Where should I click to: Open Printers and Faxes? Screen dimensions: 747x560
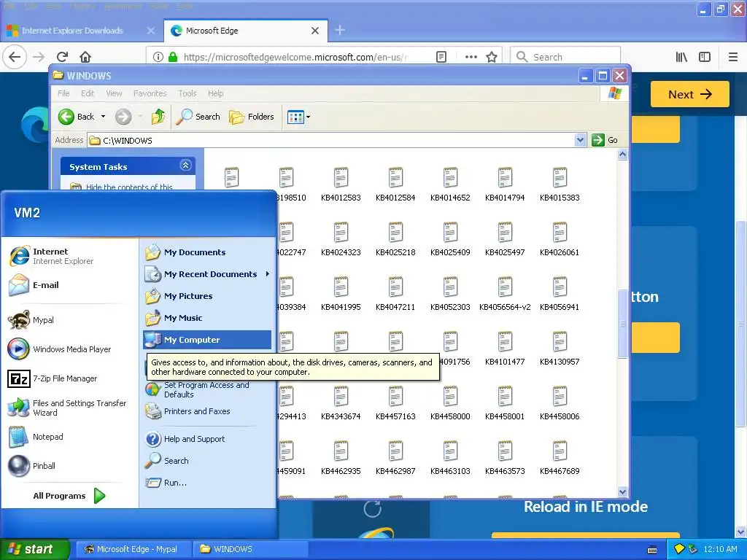pyautogui.click(x=187, y=411)
